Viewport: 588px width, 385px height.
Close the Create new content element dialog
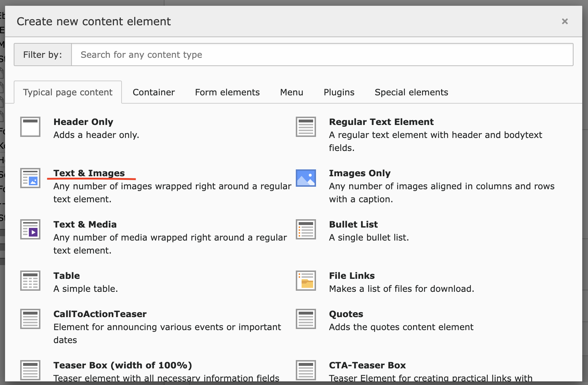[x=565, y=22]
